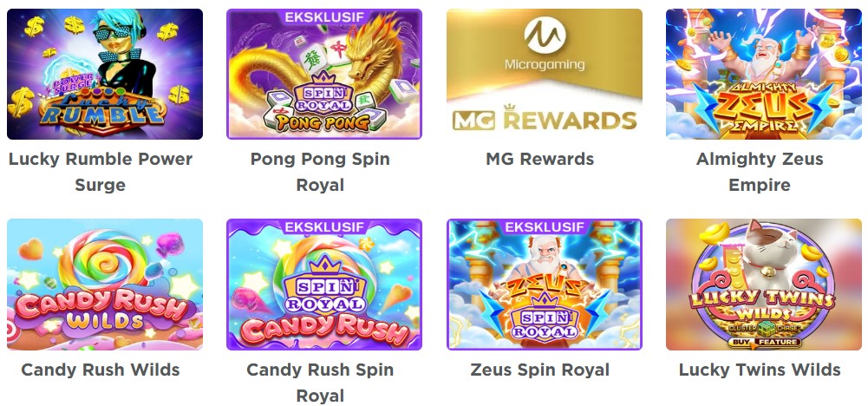This screenshot has width=868, height=406.
Task: Open the Candy Rush Wilds lollipop thumbnail
Action: pos(105,285)
